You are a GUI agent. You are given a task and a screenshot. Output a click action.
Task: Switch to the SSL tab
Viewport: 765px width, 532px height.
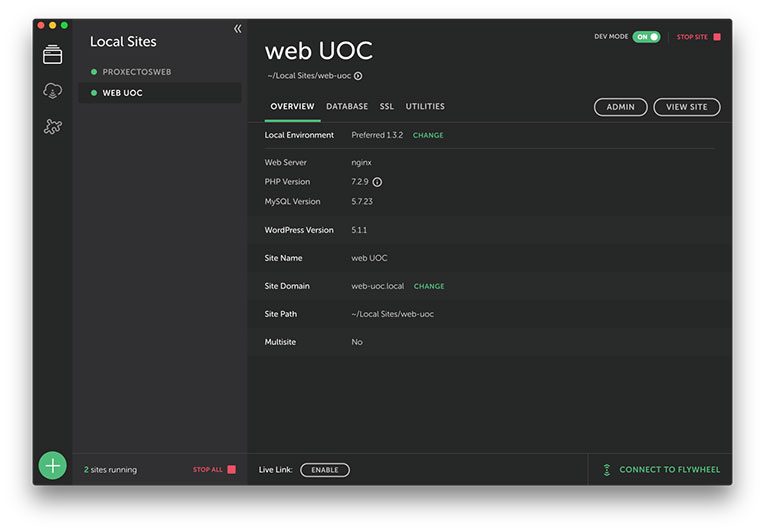coord(386,106)
